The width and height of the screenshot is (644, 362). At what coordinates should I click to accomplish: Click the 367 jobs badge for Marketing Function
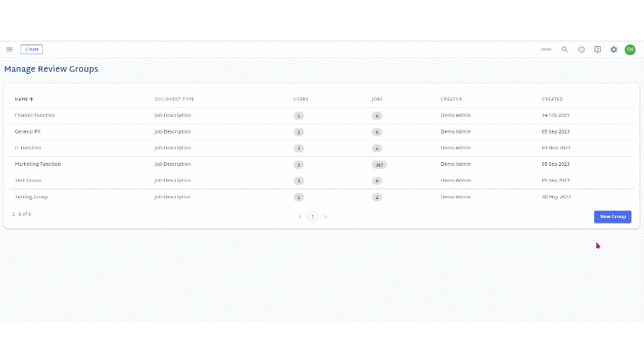coord(379,164)
